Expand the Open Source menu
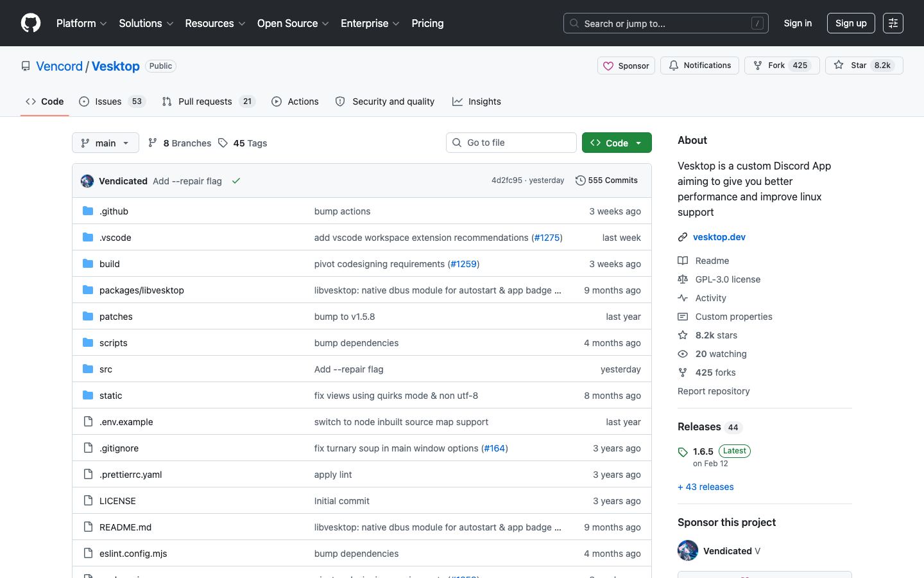The width and height of the screenshot is (924, 578). point(293,23)
